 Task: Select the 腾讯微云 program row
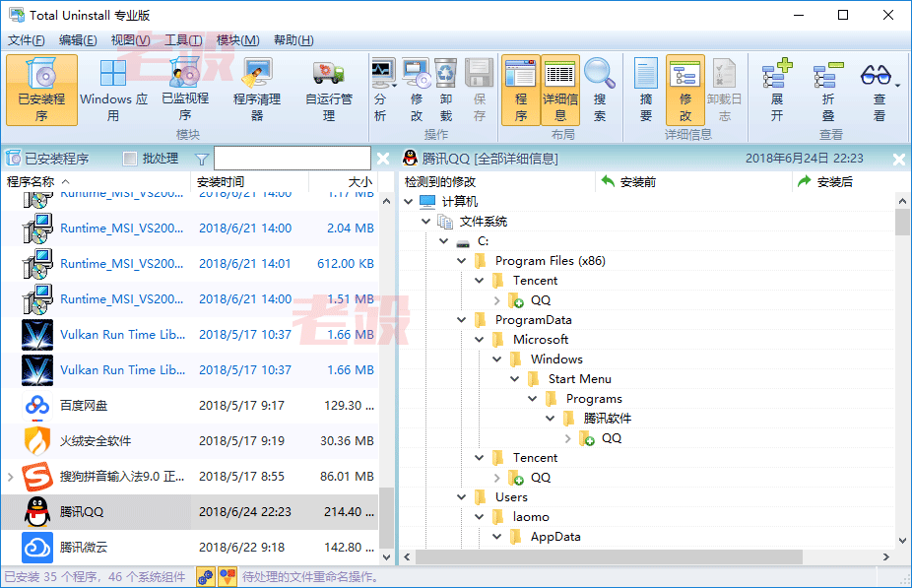[190, 548]
